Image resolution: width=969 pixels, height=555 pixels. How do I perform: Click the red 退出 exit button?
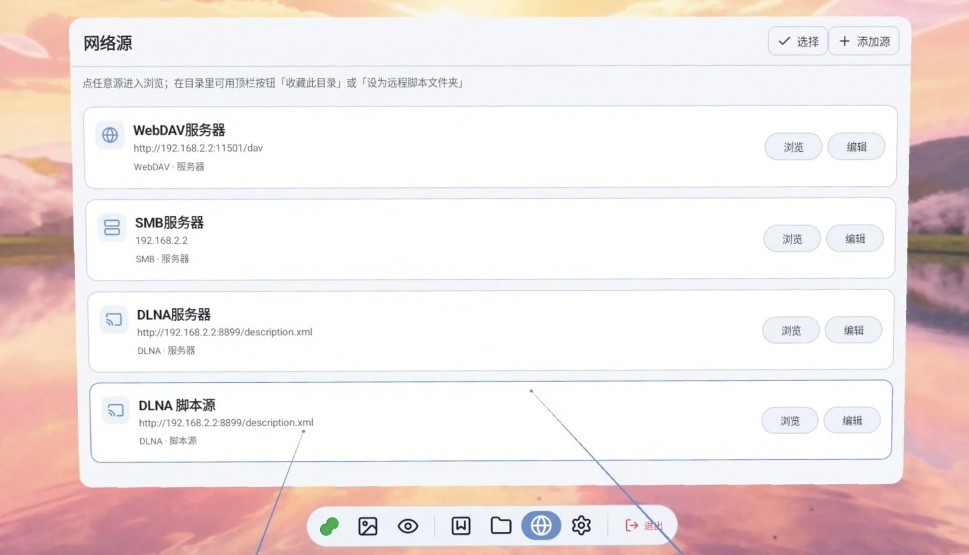coord(644,525)
